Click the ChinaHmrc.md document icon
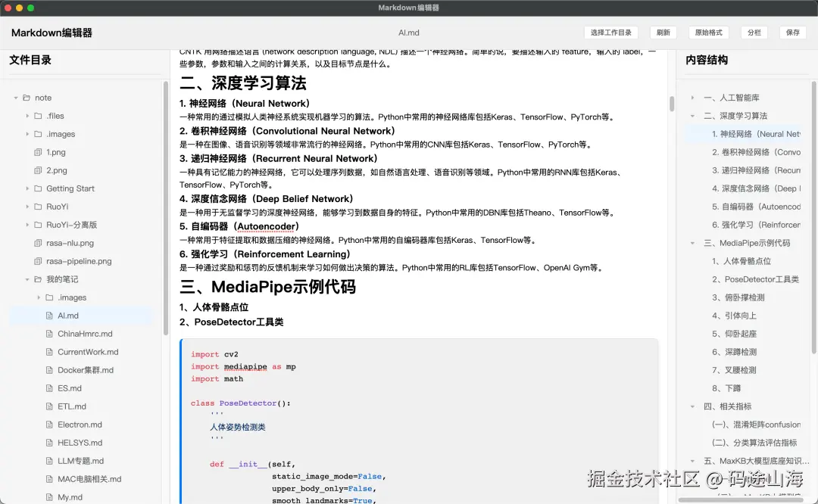 [x=49, y=334]
